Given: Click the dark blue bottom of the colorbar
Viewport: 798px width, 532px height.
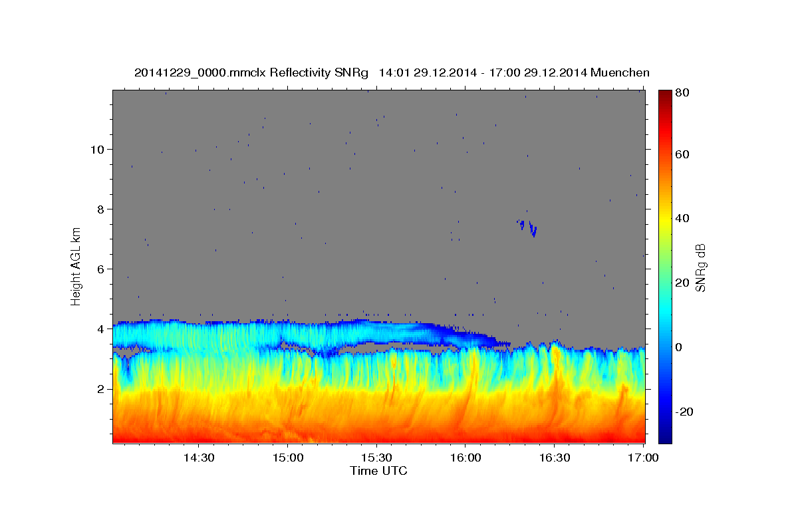Looking at the screenshot, I should pos(665,437).
